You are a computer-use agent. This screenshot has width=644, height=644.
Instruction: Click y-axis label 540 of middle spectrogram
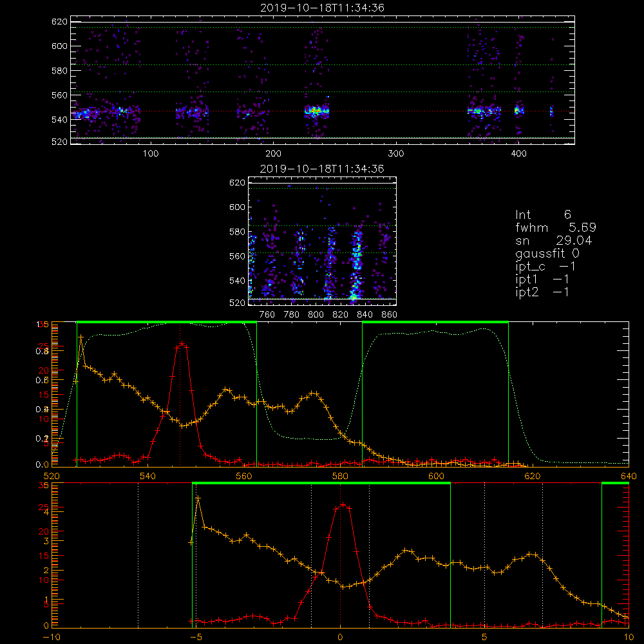(237, 281)
